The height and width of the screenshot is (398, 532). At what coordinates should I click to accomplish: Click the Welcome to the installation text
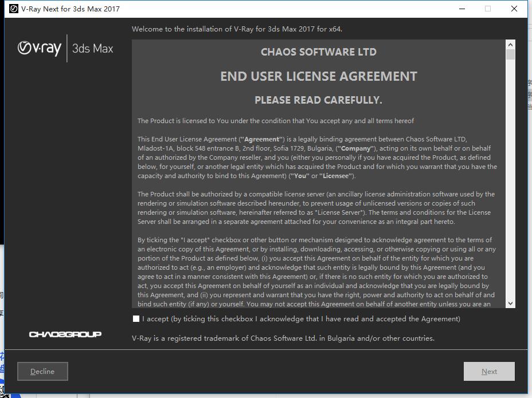[x=237, y=29]
